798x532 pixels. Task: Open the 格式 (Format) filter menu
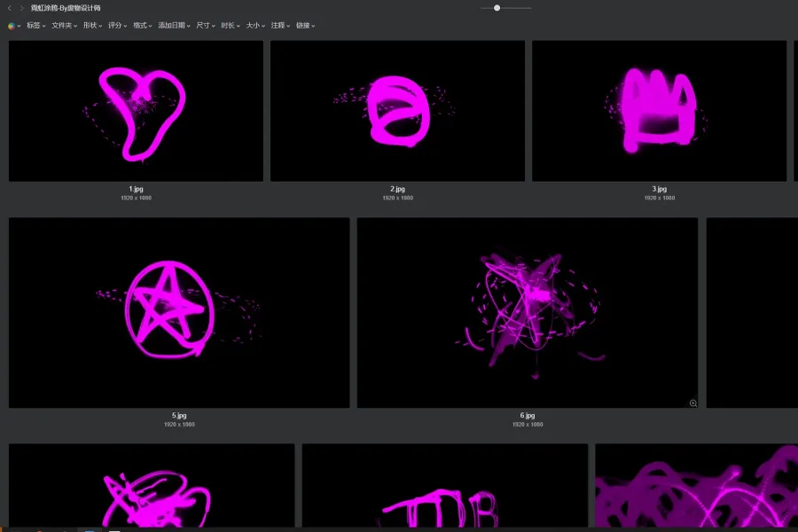[142, 26]
